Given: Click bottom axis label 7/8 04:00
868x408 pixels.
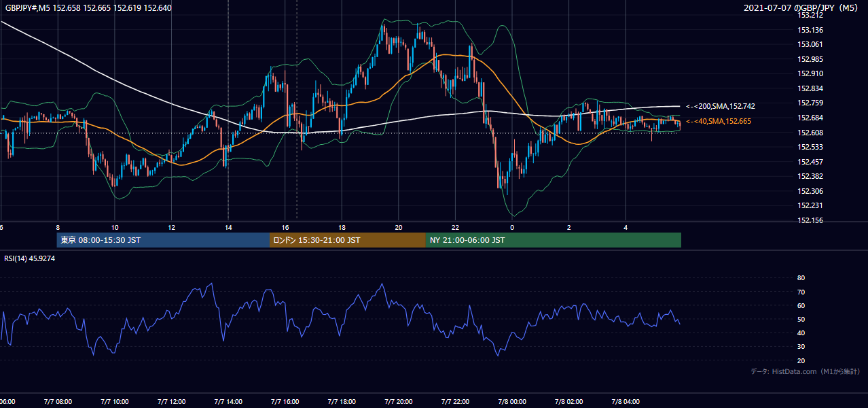Looking at the screenshot, I should click(626, 402).
